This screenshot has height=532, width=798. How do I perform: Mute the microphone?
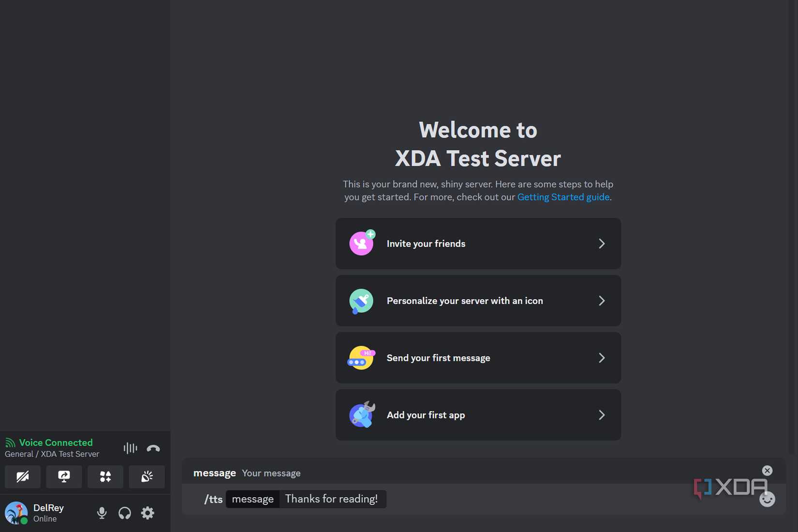click(102, 513)
